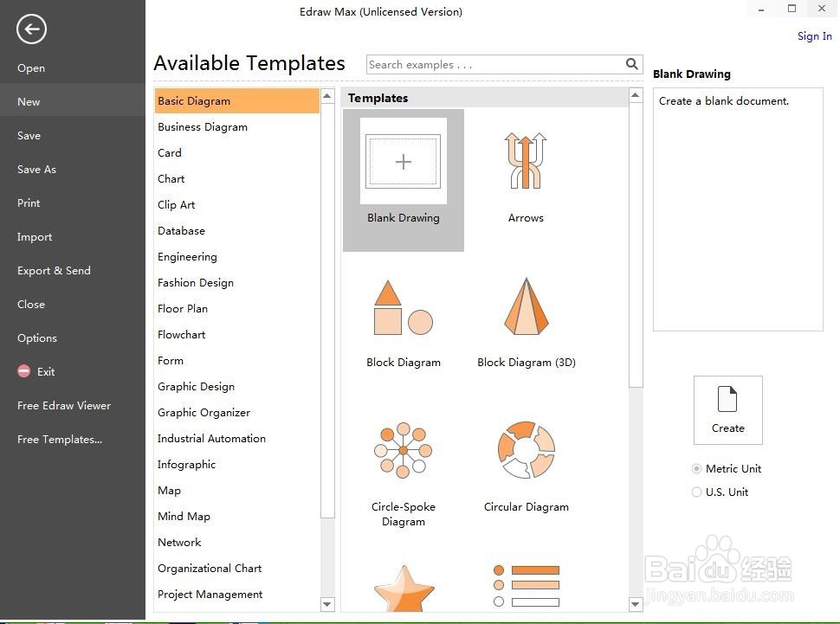840x624 pixels.
Task: Select the Blank Drawing template thumbnail
Action: pyautogui.click(x=403, y=161)
